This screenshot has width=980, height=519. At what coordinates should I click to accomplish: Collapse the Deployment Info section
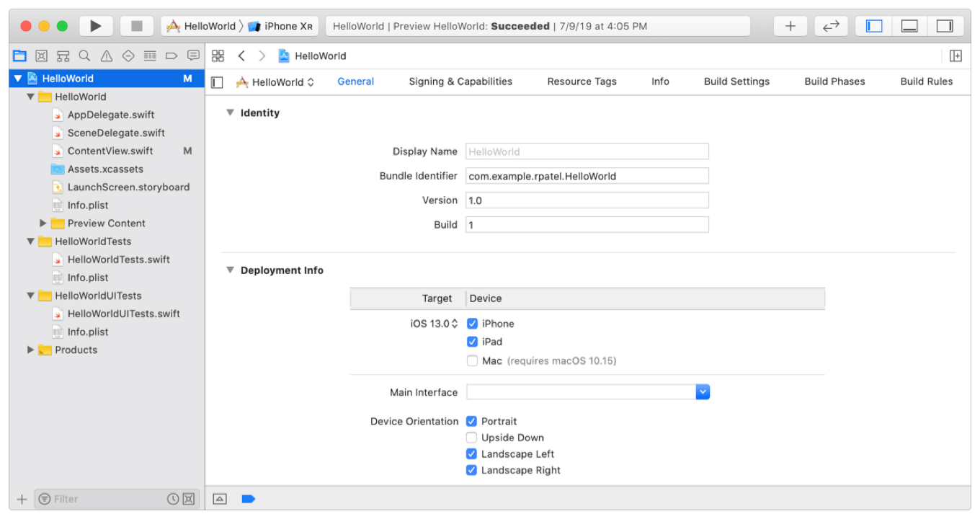[x=231, y=270]
